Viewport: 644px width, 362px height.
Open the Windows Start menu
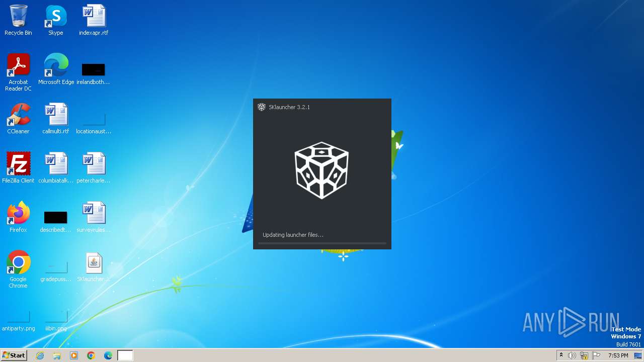(14, 355)
